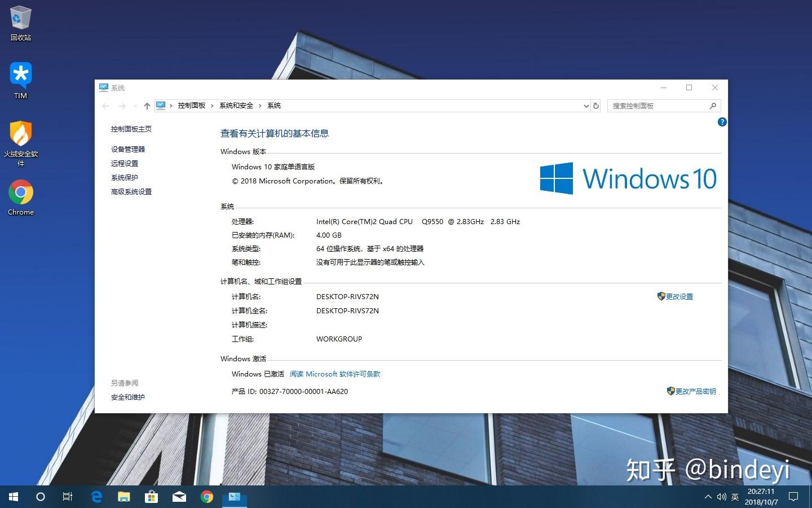The width and height of the screenshot is (812, 508).
Task: Open the taskbar clock and calendar
Action: pyautogui.click(x=761, y=497)
